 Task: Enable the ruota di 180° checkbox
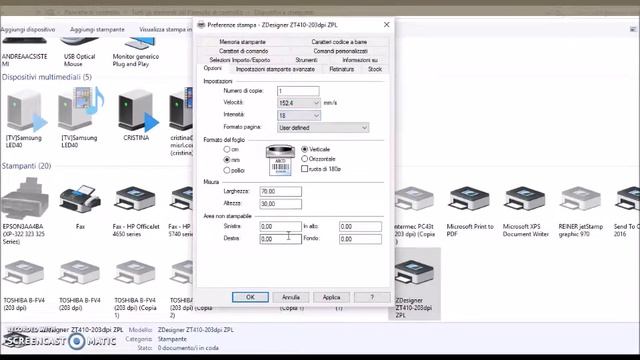pyautogui.click(x=304, y=169)
